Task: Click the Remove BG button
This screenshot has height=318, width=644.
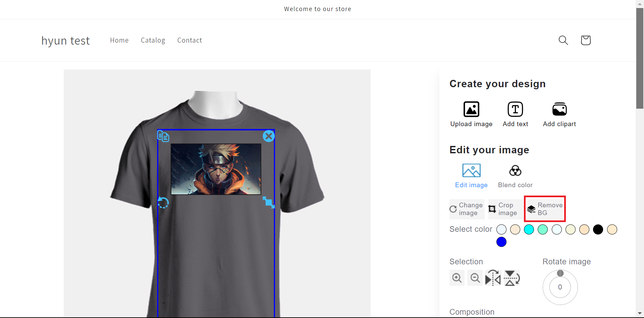Action: tap(545, 209)
